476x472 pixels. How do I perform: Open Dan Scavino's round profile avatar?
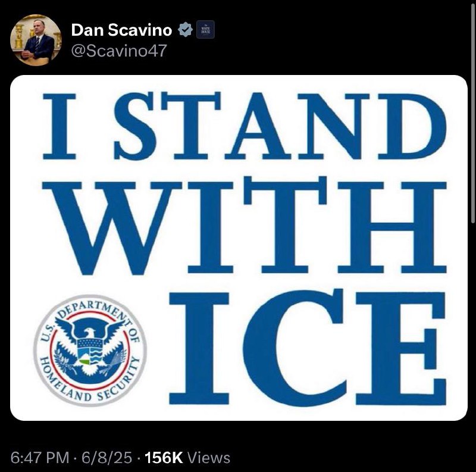click(x=36, y=40)
